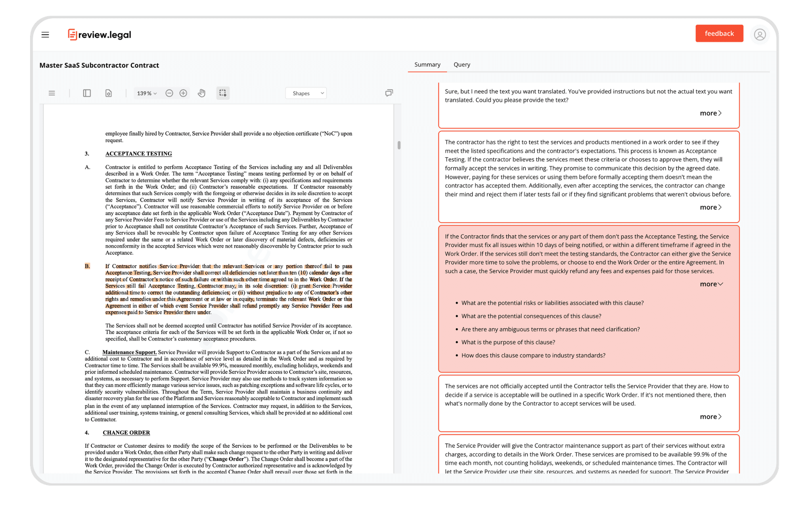Zoom out with the minus icon
Viewport: 812px width, 508px height.
[169, 93]
